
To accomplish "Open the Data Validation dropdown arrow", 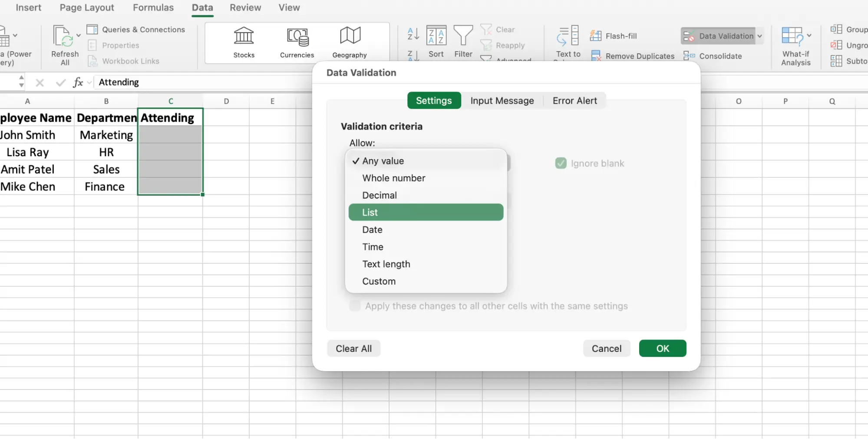I will pos(760,36).
